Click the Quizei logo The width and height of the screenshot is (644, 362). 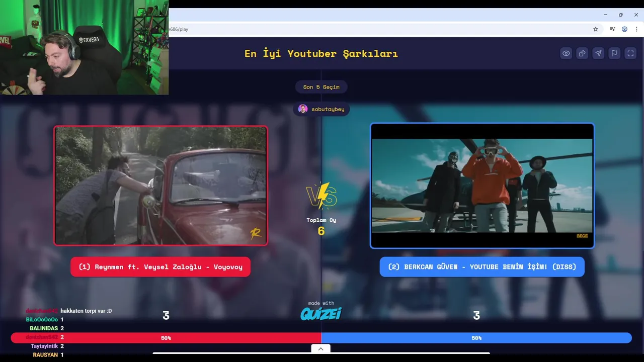coord(321,314)
